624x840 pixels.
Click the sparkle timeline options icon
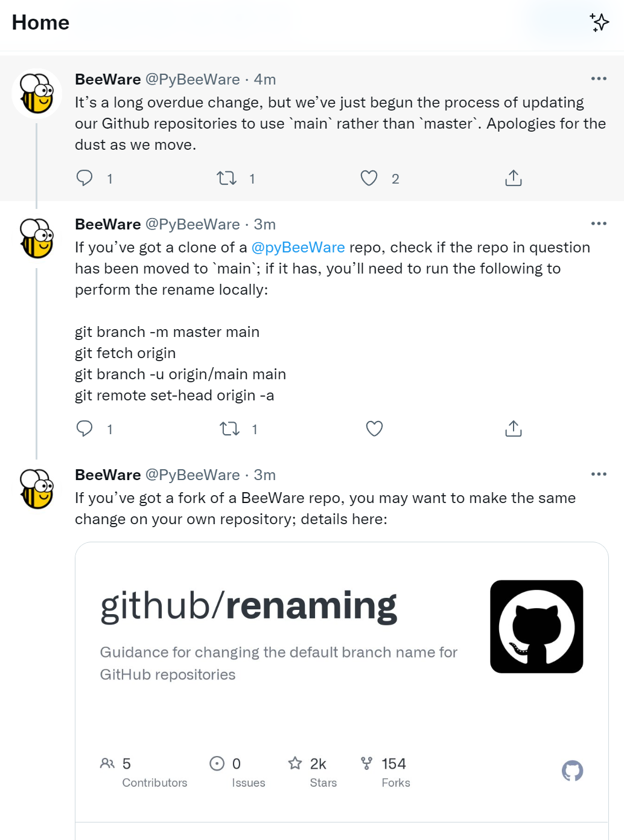(x=600, y=22)
